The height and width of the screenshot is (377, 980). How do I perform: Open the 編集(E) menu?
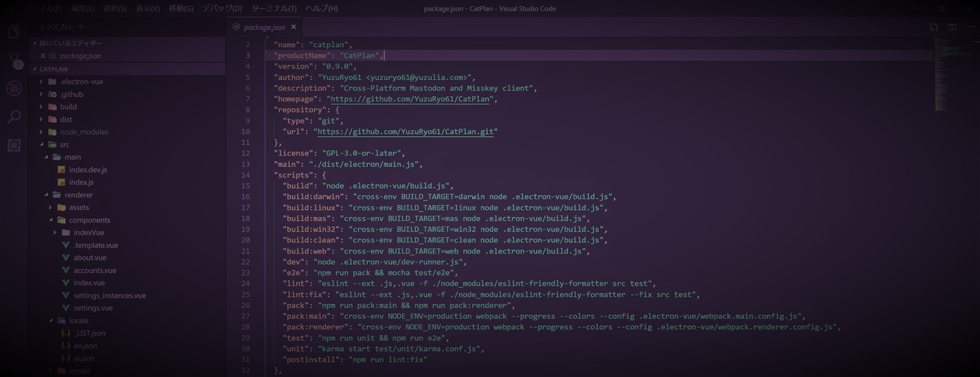tap(82, 8)
